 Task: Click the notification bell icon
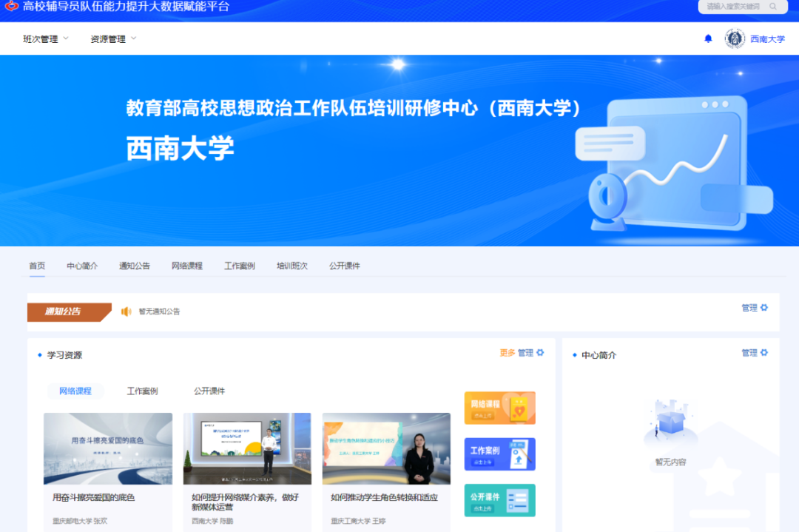tap(708, 38)
